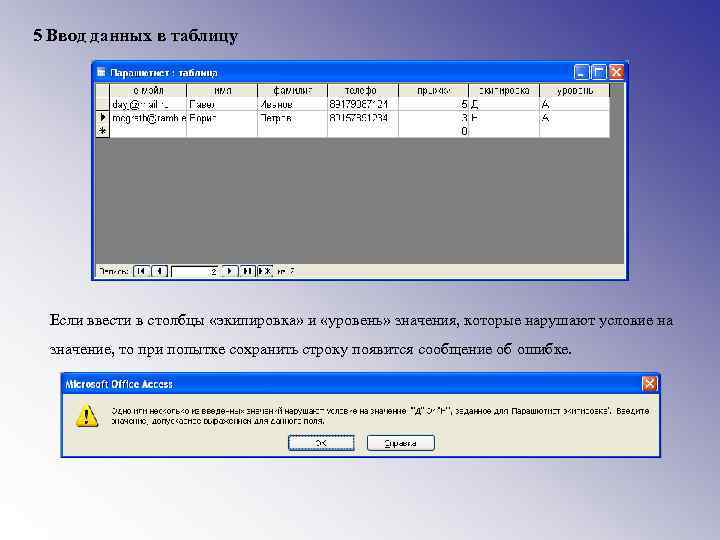
Task: Click уровень cell in Петров's row
Action: tap(574, 118)
